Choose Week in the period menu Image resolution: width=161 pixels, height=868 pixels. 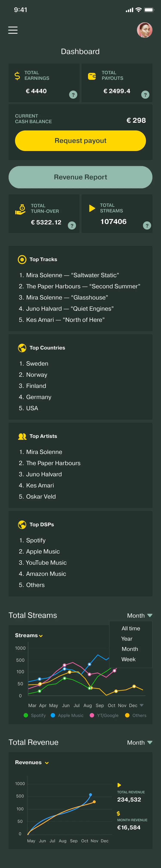click(x=128, y=659)
